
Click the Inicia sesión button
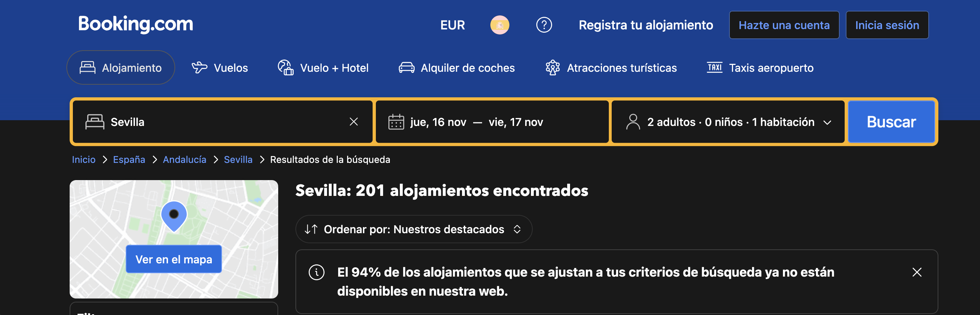887,25
